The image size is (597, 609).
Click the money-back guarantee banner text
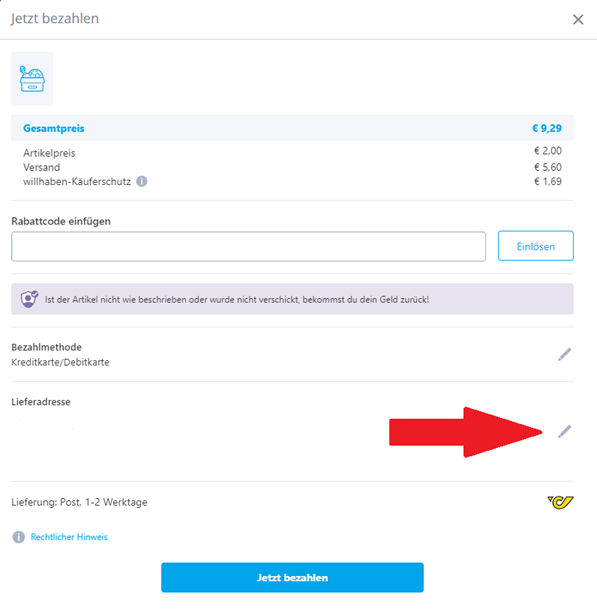pyautogui.click(x=237, y=299)
